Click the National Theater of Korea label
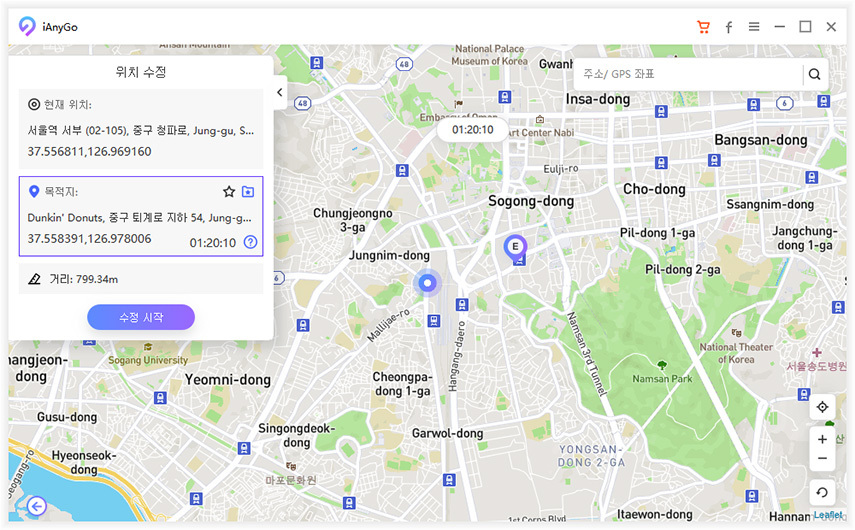This screenshot has height=530, width=855. [x=736, y=353]
